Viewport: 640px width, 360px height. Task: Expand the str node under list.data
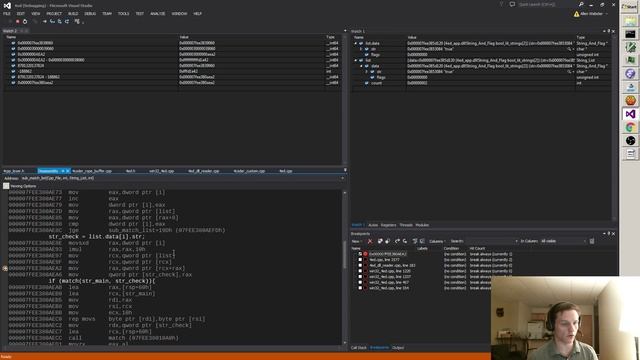pos(361,49)
